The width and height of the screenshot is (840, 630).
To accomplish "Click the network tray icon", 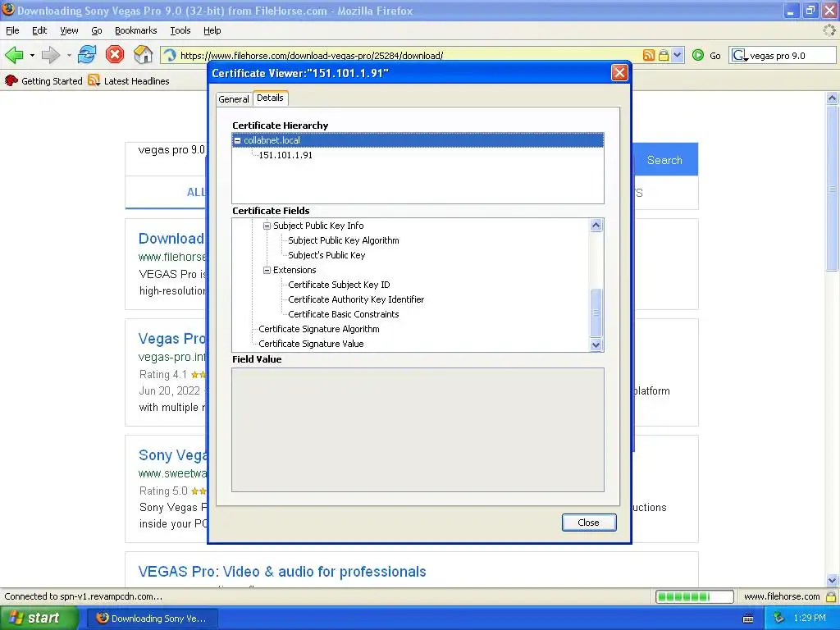I will (778, 618).
